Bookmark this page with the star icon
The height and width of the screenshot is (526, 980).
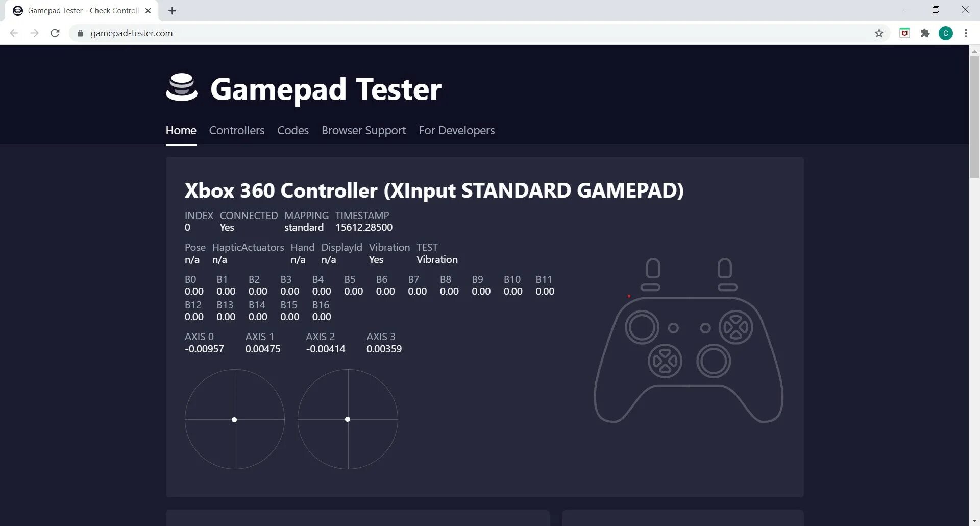pos(879,33)
